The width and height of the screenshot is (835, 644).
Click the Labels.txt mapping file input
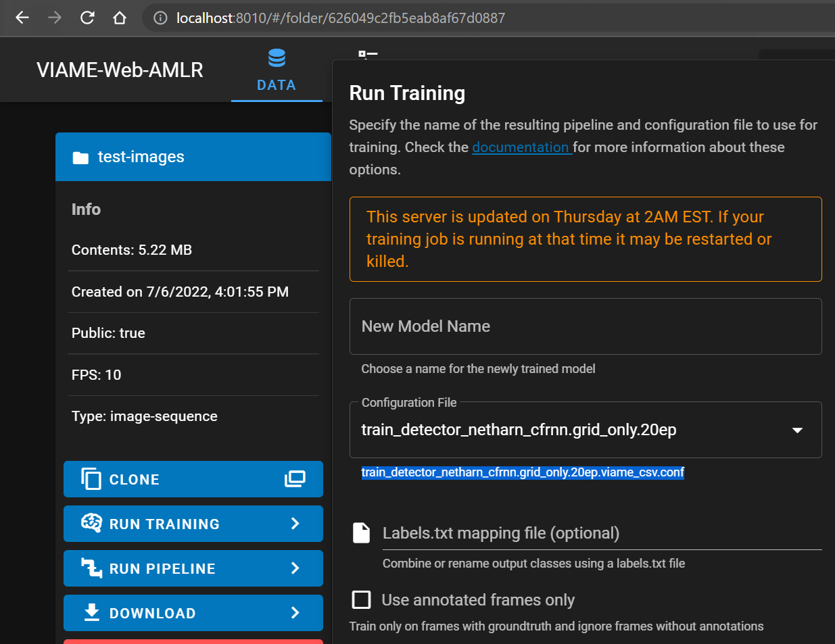pyautogui.click(x=601, y=533)
